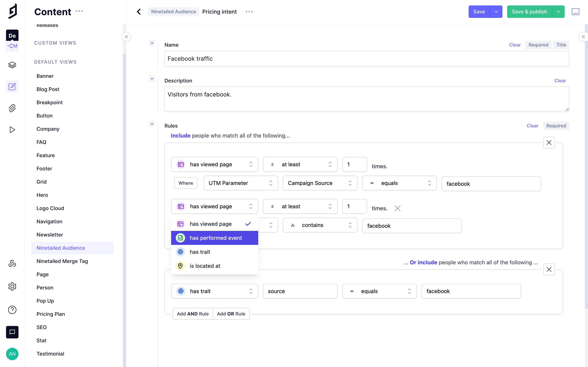Open 'Add OR Rule' dropdown option

pyautogui.click(x=231, y=314)
